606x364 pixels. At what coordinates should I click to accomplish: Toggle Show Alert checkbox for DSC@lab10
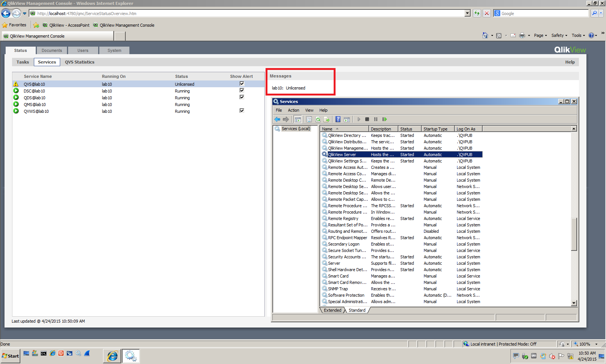pyautogui.click(x=242, y=90)
